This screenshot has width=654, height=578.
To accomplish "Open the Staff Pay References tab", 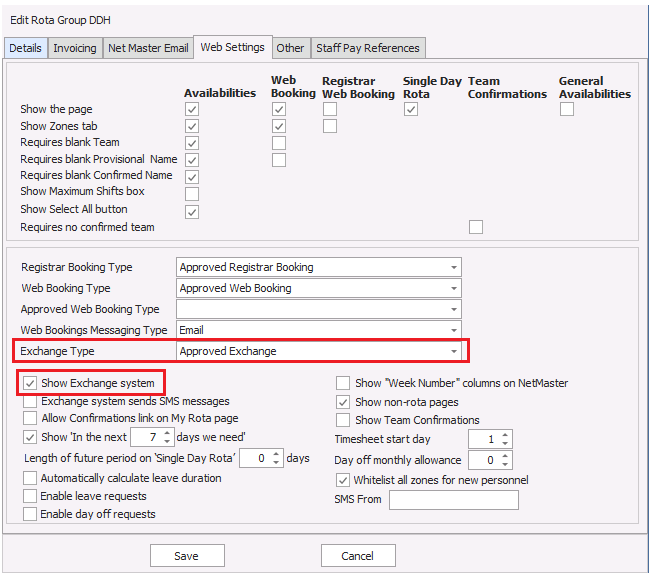I will [369, 48].
